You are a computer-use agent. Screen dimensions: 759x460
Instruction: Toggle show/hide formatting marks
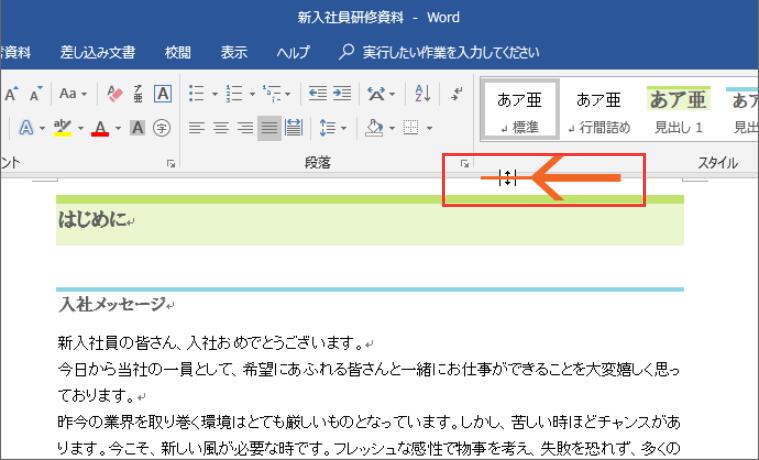pyautogui.click(x=456, y=93)
